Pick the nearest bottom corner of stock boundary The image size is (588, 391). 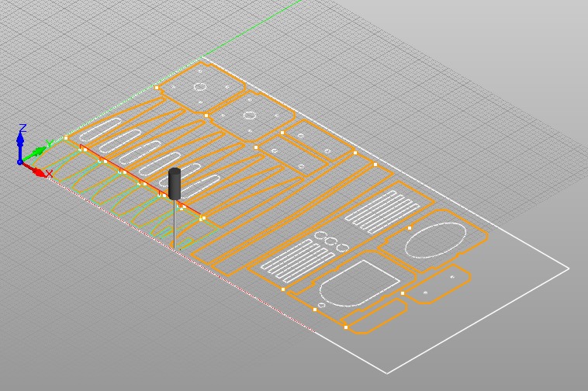coord(387,373)
